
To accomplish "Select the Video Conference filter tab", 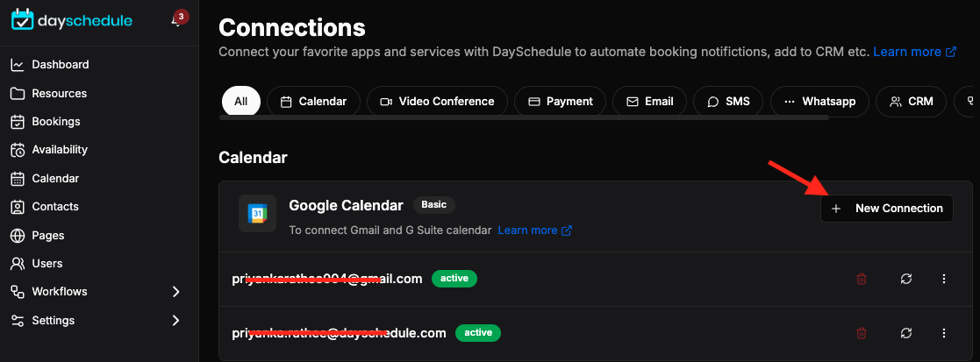I will [x=438, y=101].
